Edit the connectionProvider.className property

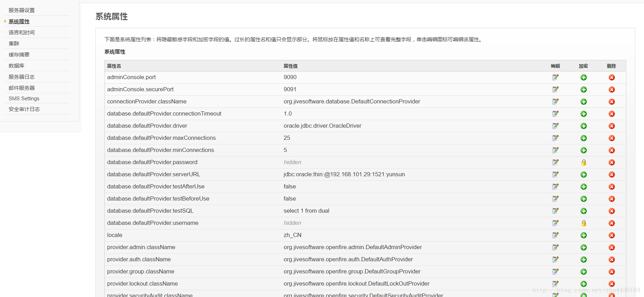tap(556, 102)
